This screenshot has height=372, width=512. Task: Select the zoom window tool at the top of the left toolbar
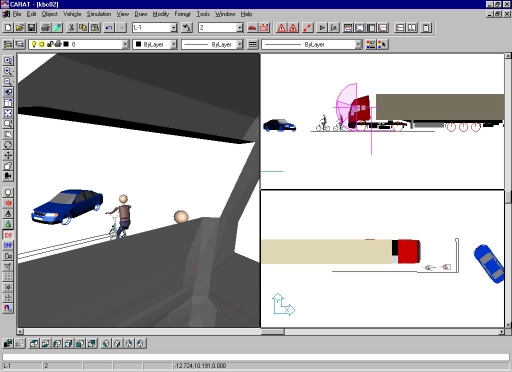pyautogui.click(x=8, y=60)
